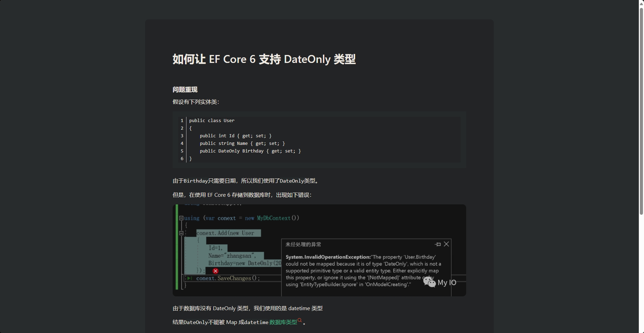The width and height of the screenshot is (644, 333).
Task: Click the red error circle icon in the code
Action: (x=215, y=271)
